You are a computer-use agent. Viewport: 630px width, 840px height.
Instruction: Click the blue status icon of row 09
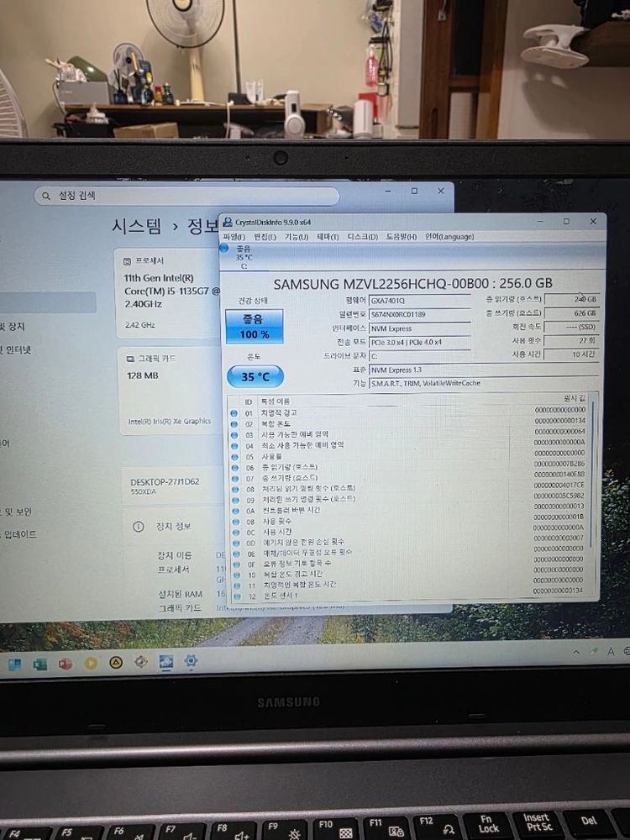point(235,499)
